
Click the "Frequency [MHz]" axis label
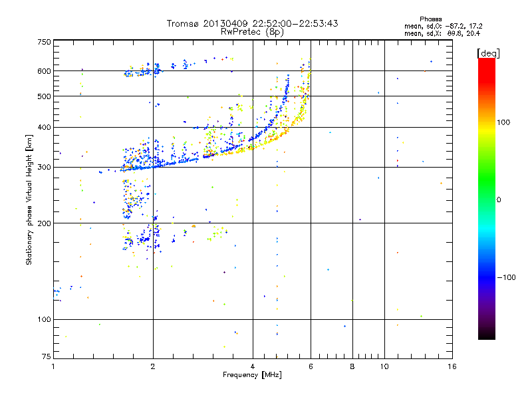[x=252, y=375]
